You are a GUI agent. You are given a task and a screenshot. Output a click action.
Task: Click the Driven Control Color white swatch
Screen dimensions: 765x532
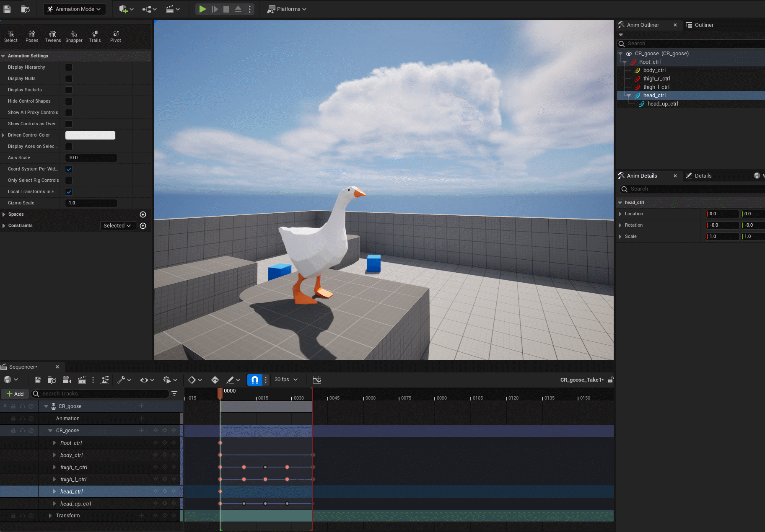coord(90,135)
